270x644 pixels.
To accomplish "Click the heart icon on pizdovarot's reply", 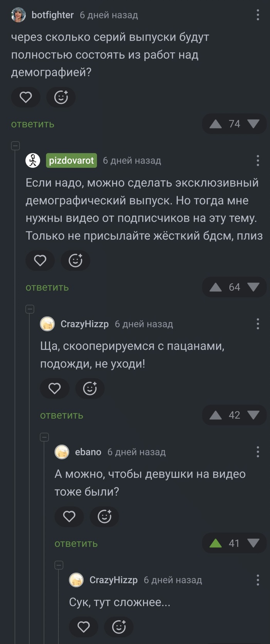I will click(x=40, y=261).
